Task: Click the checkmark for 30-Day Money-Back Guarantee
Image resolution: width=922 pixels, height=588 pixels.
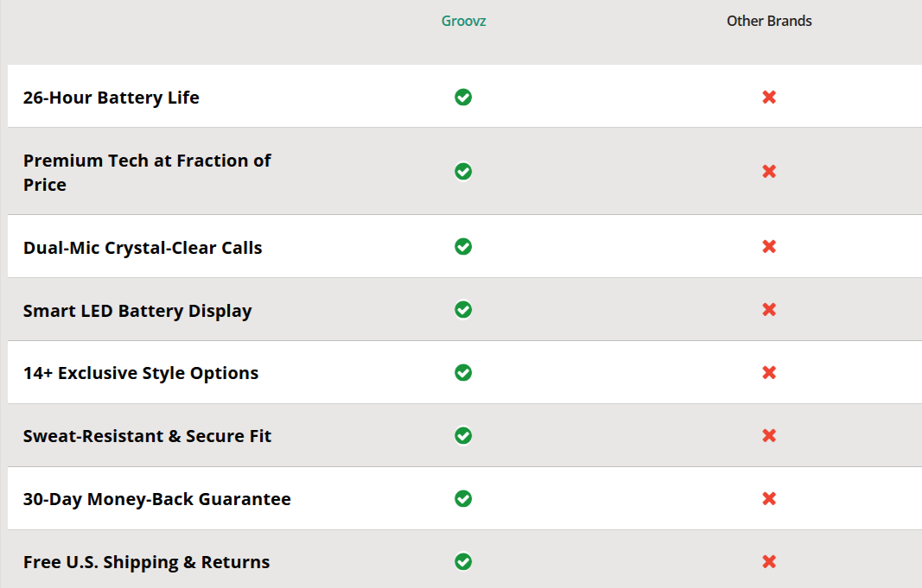Action: (463, 498)
